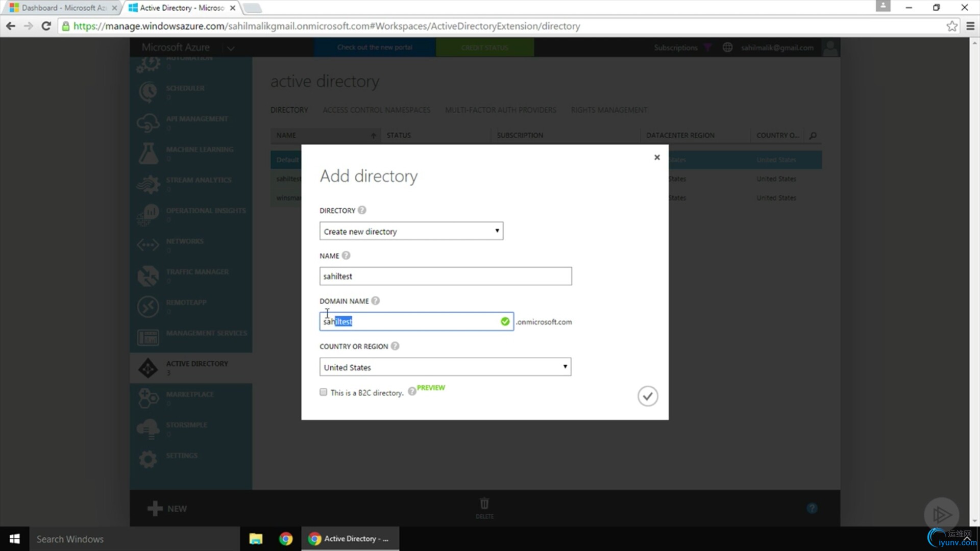Switch to MULTI-FACTOR AUTH PROVIDERS tab
Screen dimensions: 980x551
pyautogui.click(x=500, y=110)
